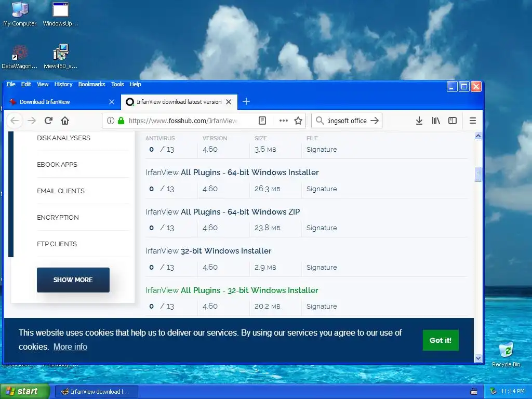Open page actions three-dot menu
The width and height of the screenshot is (532, 399).
(x=283, y=121)
